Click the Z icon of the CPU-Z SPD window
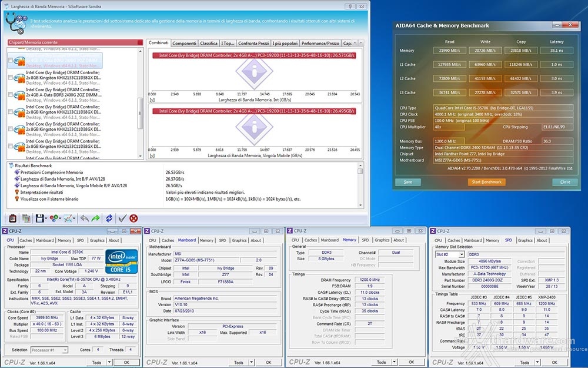 pos(433,231)
